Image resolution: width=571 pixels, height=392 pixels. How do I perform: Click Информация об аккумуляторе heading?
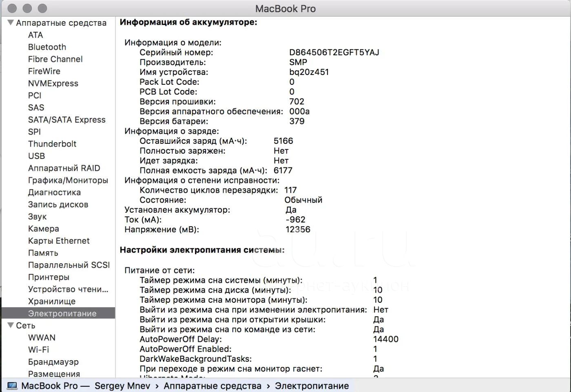click(188, 22)
